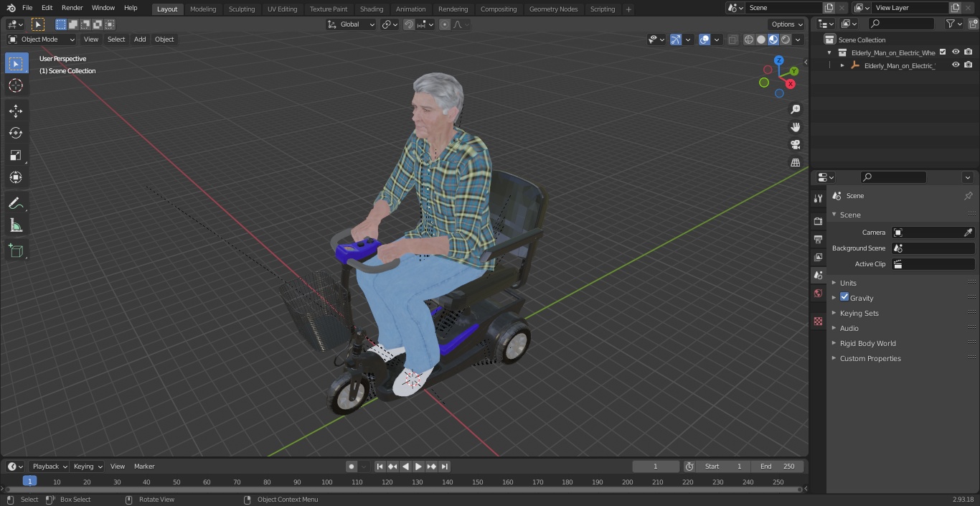Activate the Scale tool
980x506 pixels.
16,155
